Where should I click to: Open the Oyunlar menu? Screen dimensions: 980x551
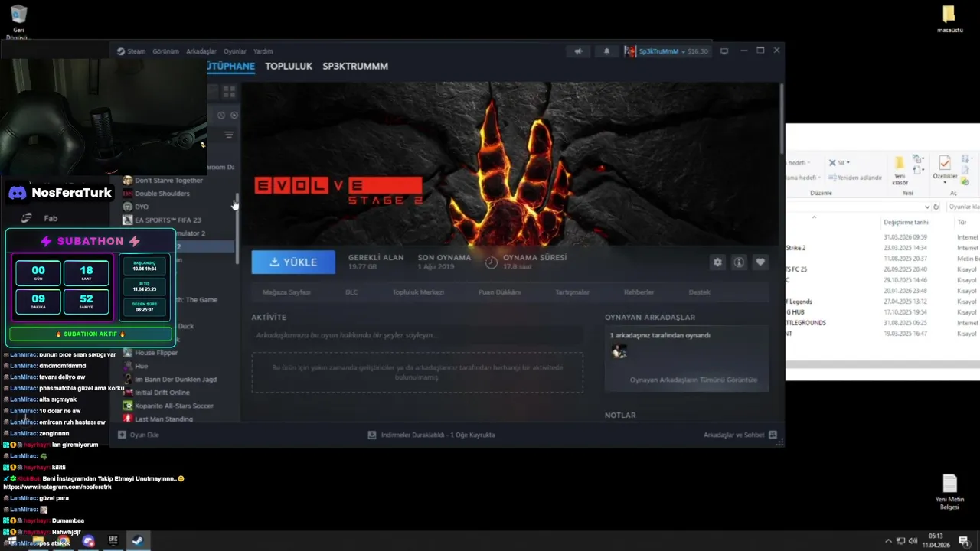pos(235,51)
